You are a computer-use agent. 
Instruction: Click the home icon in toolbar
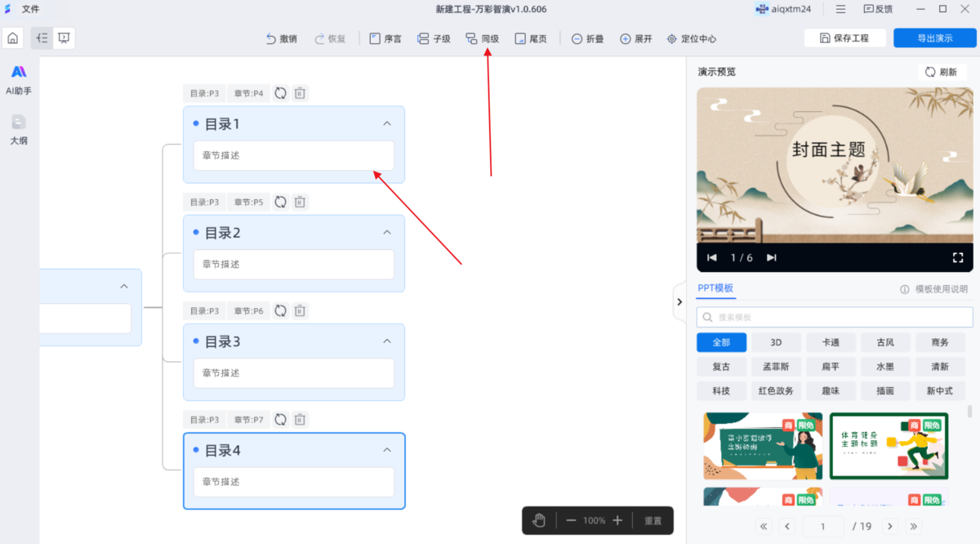pyautogui.click(x=12, y=38)
